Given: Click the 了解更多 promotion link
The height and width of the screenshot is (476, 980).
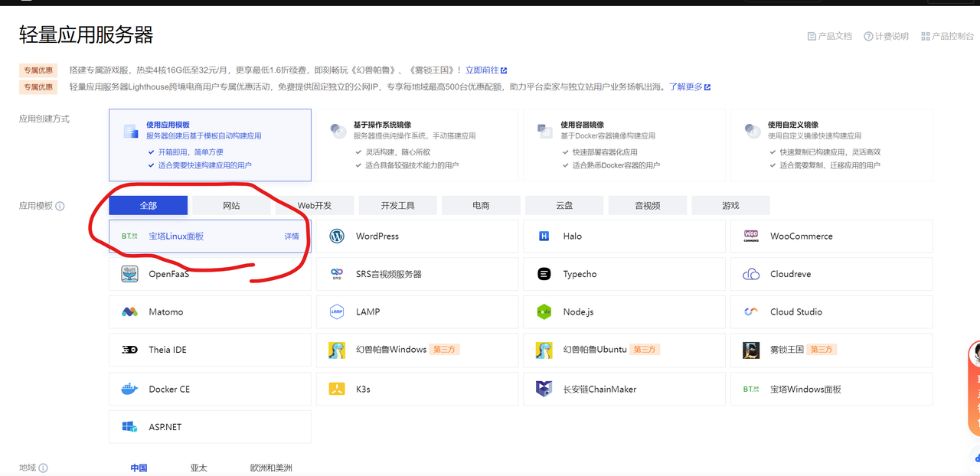Looking at the screenshot, I should 690,86.
